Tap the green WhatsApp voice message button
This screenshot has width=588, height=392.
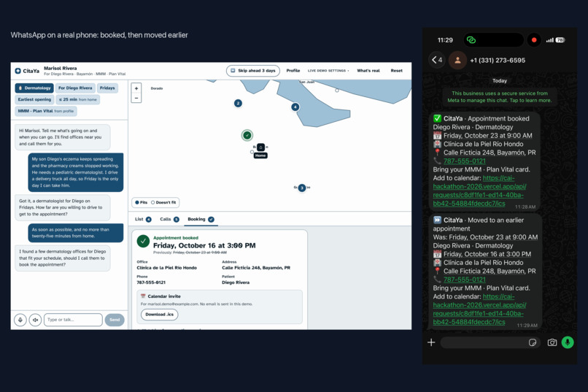point(568,342)
